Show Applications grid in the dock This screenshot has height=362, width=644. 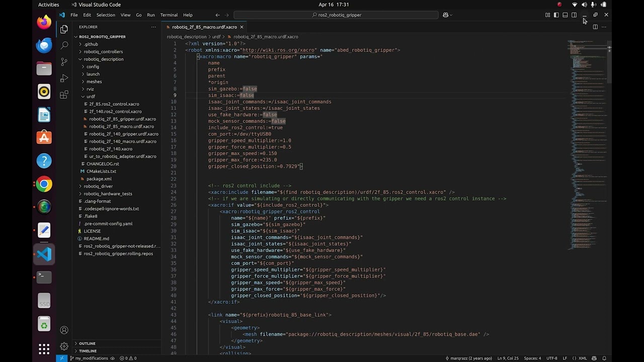[44, 348]
